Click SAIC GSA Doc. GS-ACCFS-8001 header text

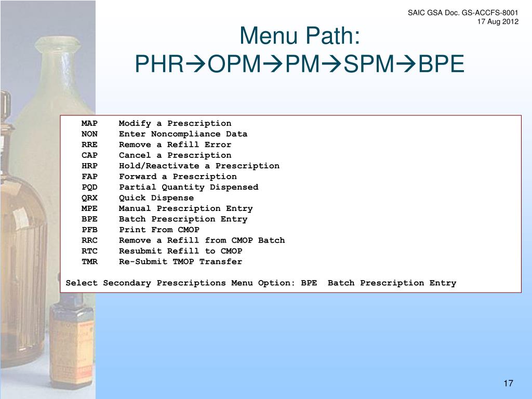point(463,13)
